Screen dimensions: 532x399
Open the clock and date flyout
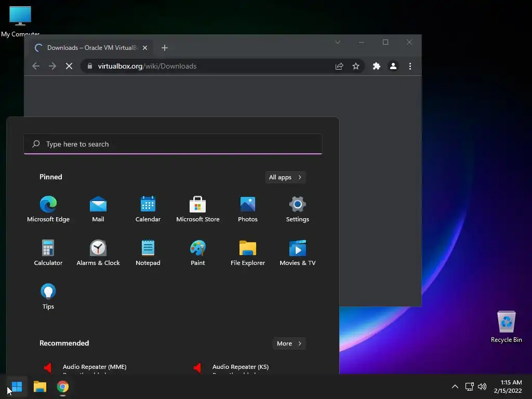pos(508,387)
